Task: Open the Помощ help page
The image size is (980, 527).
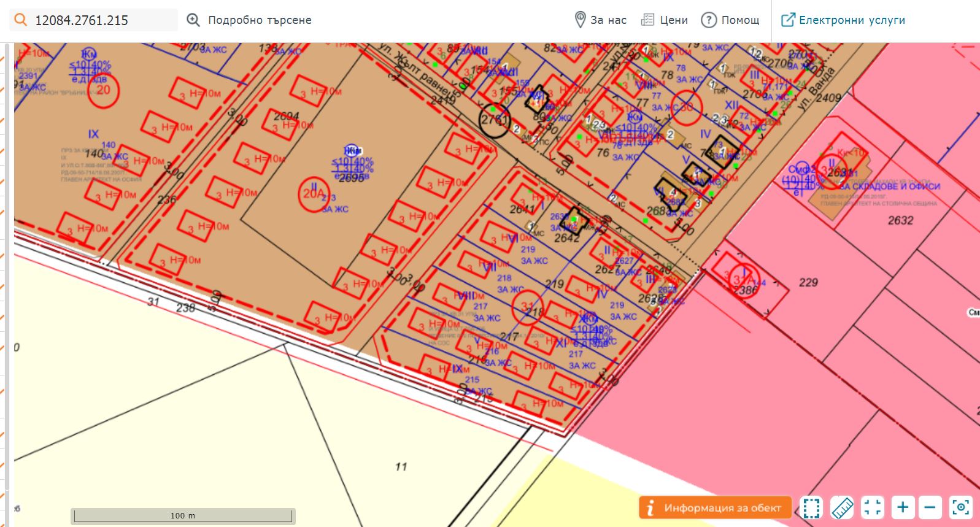Action: 730,20
